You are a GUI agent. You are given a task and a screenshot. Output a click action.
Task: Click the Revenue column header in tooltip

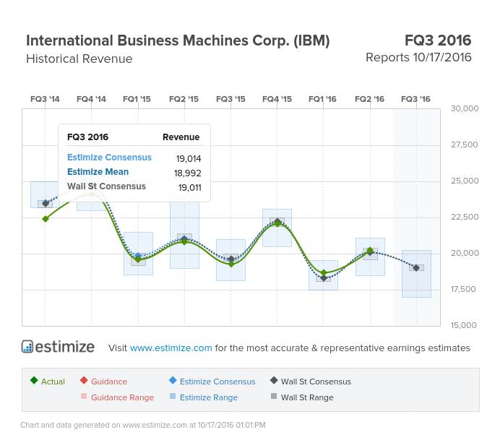[x=181, y=137]
